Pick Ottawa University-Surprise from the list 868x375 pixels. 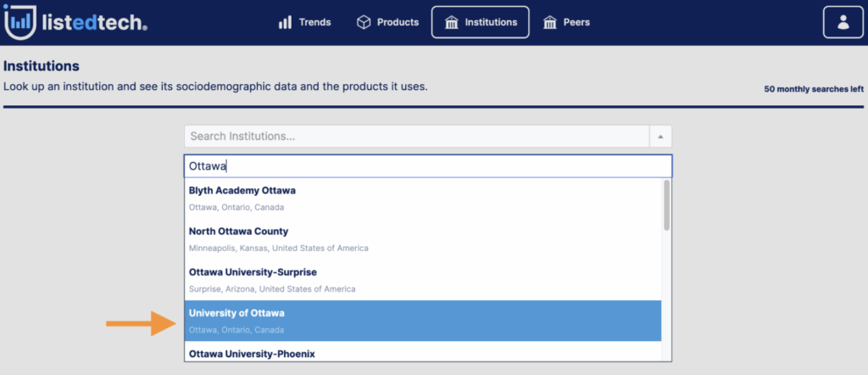point(423,280)
